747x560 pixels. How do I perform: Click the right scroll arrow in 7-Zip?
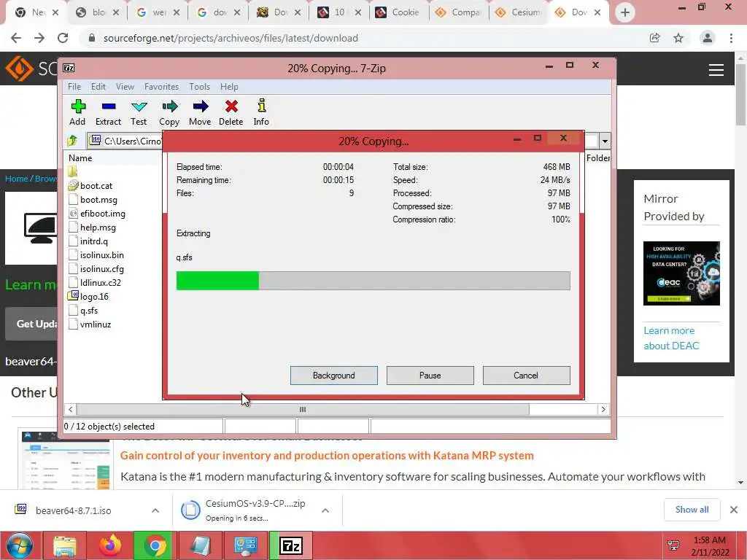coord(603,410)
